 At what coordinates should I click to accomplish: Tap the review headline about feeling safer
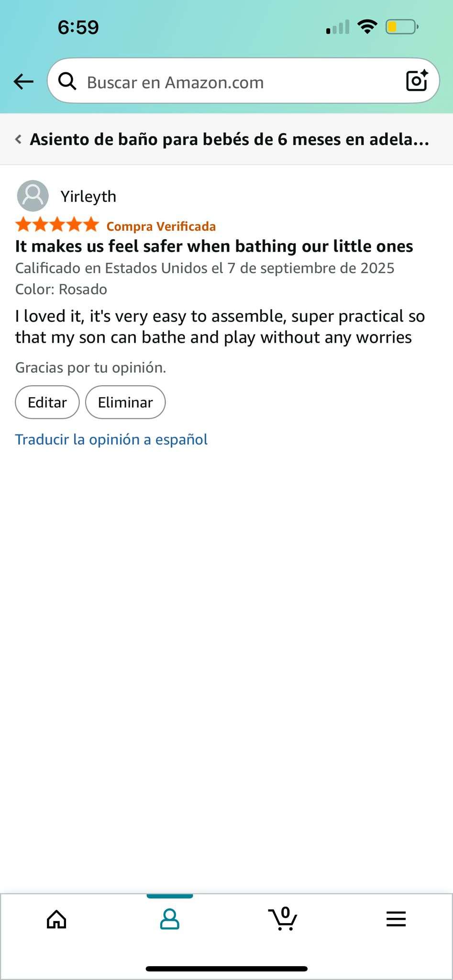coord(214,246)
